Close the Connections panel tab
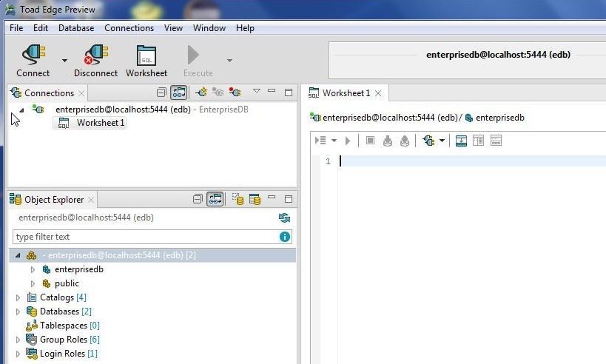This screenshot has height=364, width=606. [x=81, y=93]
